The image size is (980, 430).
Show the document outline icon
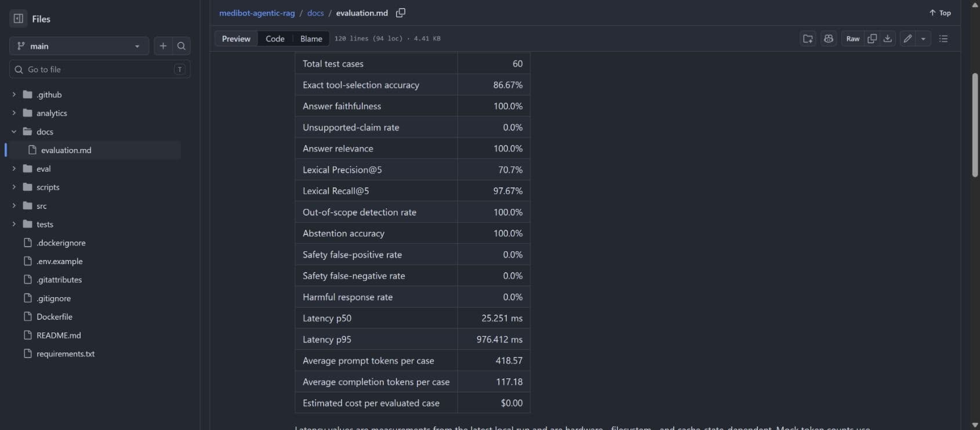click(x=943, y=39)
